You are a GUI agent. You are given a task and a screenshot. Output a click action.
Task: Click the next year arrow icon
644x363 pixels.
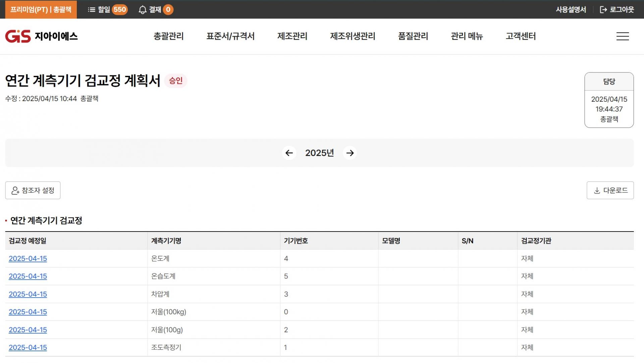point(350,153)
